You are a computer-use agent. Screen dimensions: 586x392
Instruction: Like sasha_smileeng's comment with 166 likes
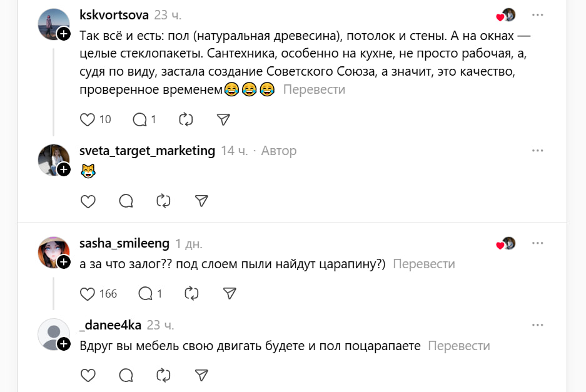coord(88,293)
